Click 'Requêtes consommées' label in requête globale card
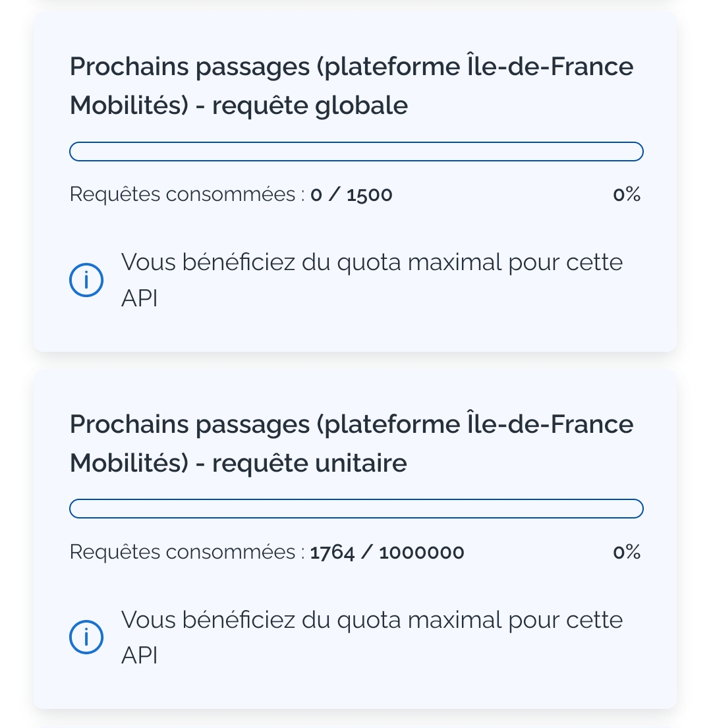 pyautogui.click(x=187, y=195)
